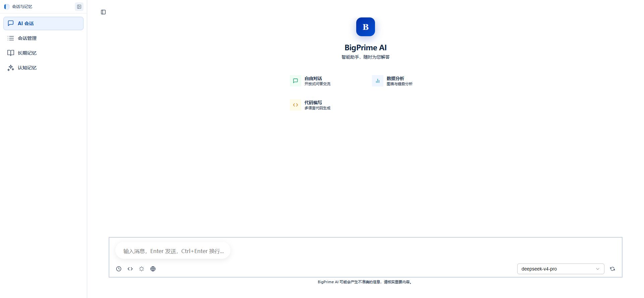This screenshot has height=298, width=644.
Task: Click the blue BigPrime B logo
Action: pos(366,27)
